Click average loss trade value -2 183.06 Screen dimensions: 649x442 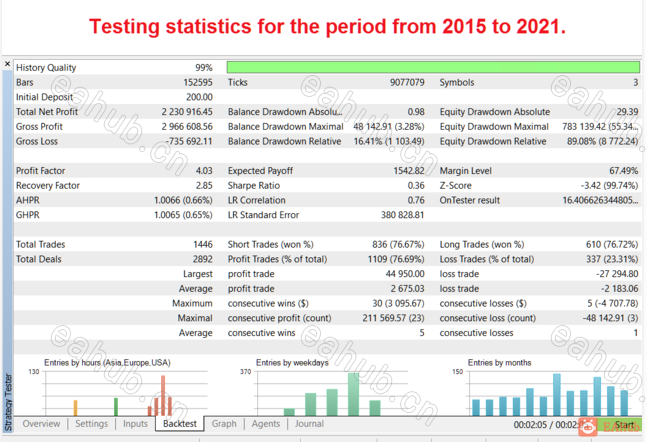click(x=620, y=288)
